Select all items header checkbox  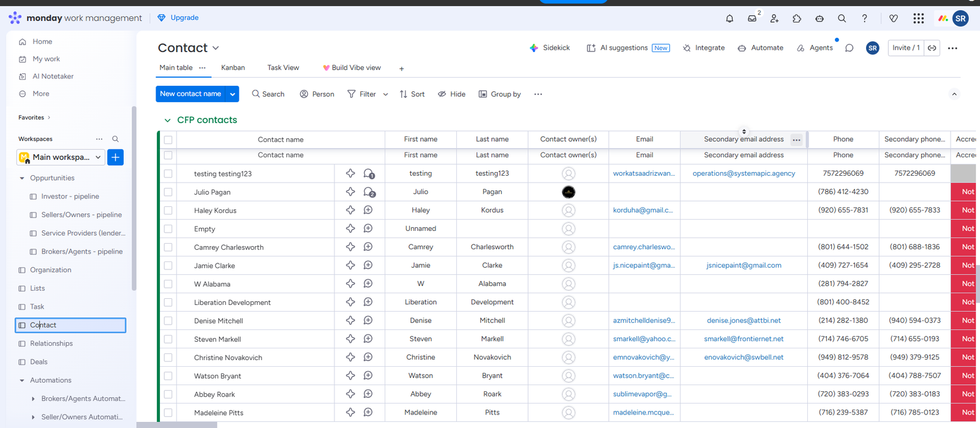168,140
